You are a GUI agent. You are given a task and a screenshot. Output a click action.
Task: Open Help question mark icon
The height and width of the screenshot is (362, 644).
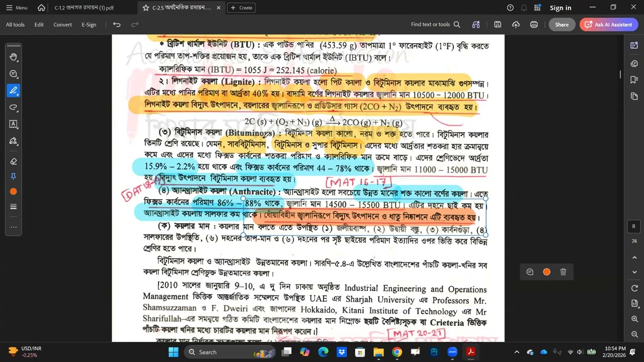(510, 8)
